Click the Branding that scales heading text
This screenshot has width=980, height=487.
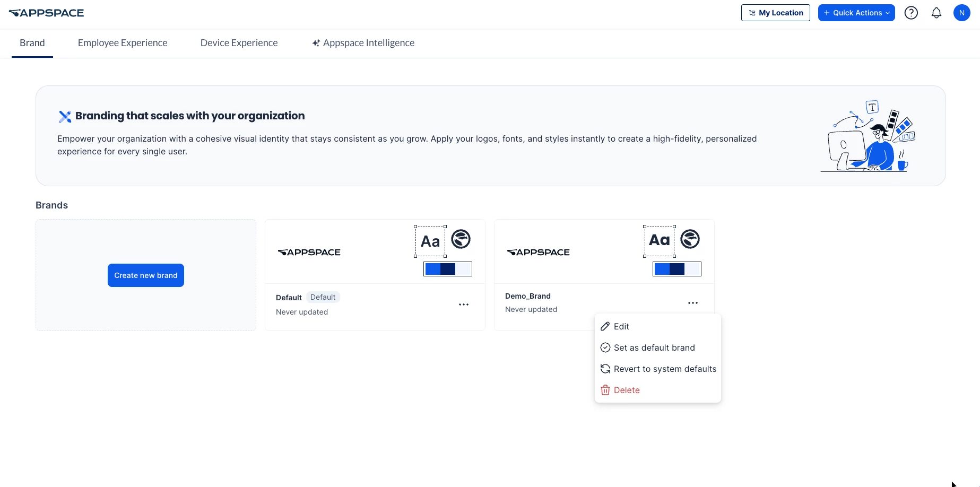pyautogui.click(x=190, y=116)
